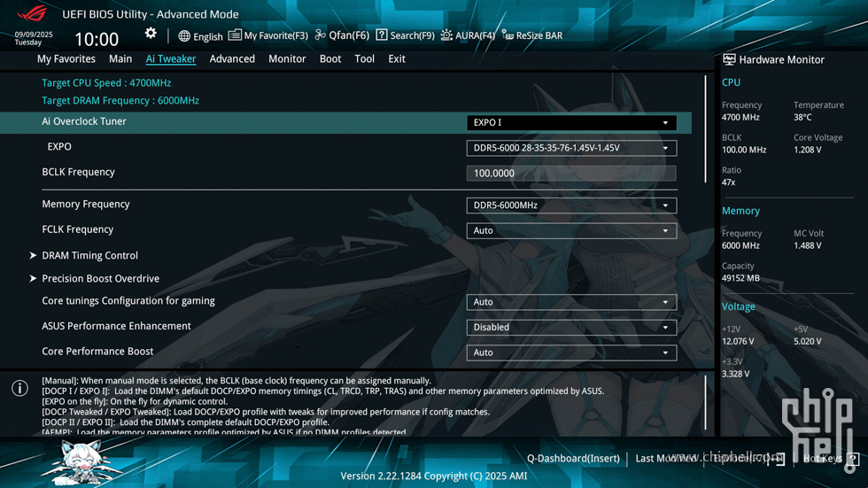The width and height of the screenshot is (868, 488).
Task: Click the ROG logo
Action: pos(33,13)
